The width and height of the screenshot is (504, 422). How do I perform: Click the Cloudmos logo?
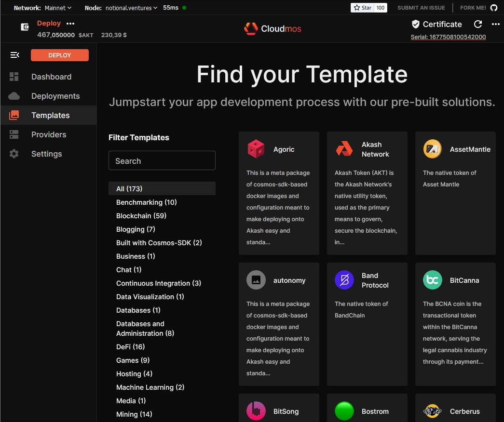272,28
